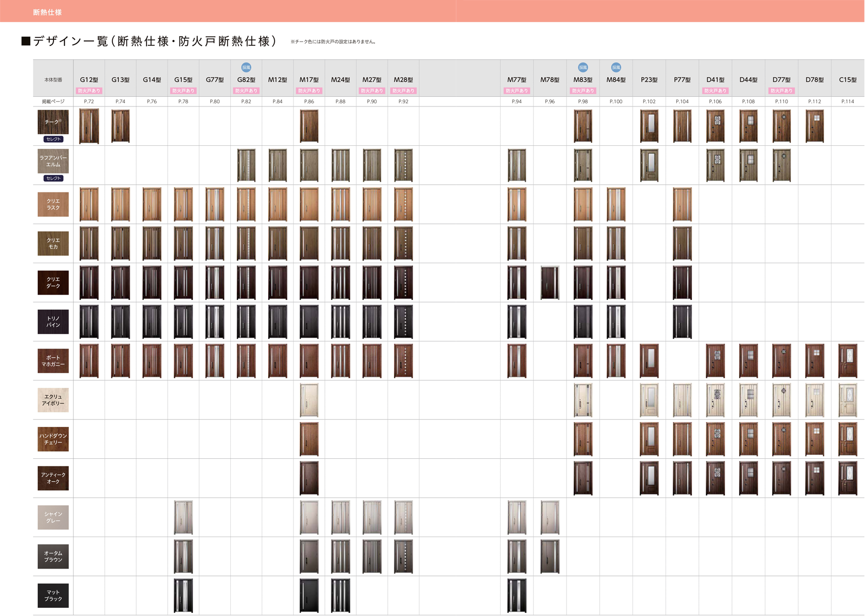The height and width of the screenshot is (616, 865).
Task: Open the 断熱仕様 tab in the header
Action: coord(48,12)
